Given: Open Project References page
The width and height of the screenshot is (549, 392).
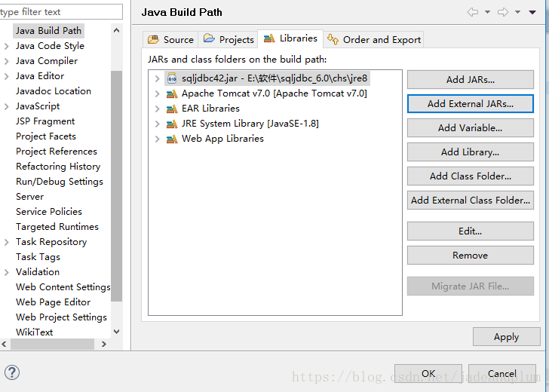Looking at the screenshot, I should [x=57, y=152].
